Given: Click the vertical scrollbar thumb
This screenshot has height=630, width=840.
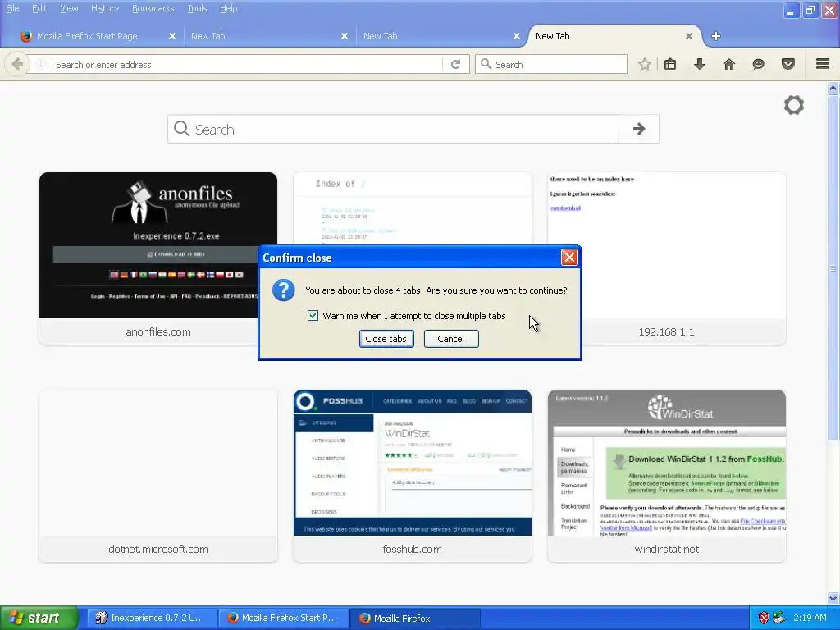Looking at the screenshot, I should [x=833, y=268].
